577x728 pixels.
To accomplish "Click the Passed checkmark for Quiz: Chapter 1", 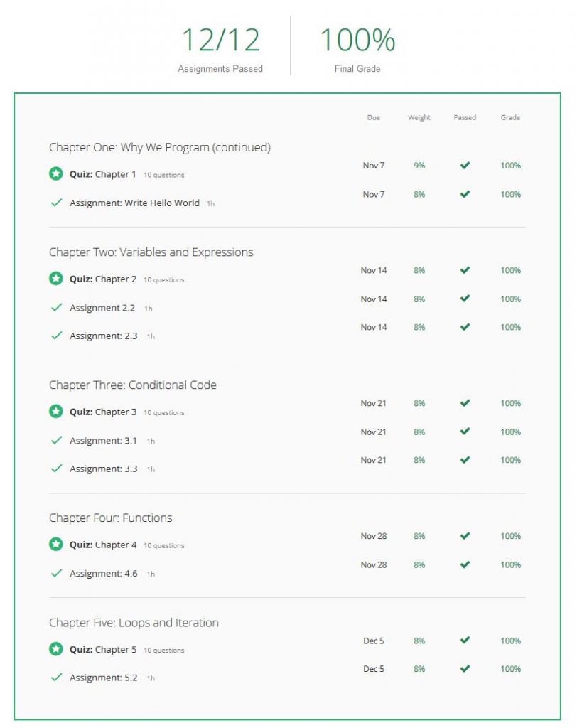I will (x=465, y=165).
